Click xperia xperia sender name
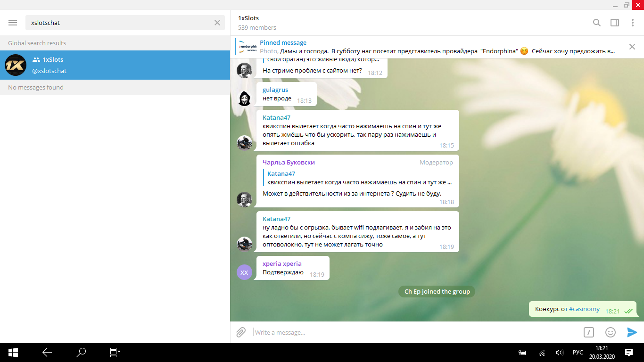This screenshot has width=644, height=362. point(282,263)
